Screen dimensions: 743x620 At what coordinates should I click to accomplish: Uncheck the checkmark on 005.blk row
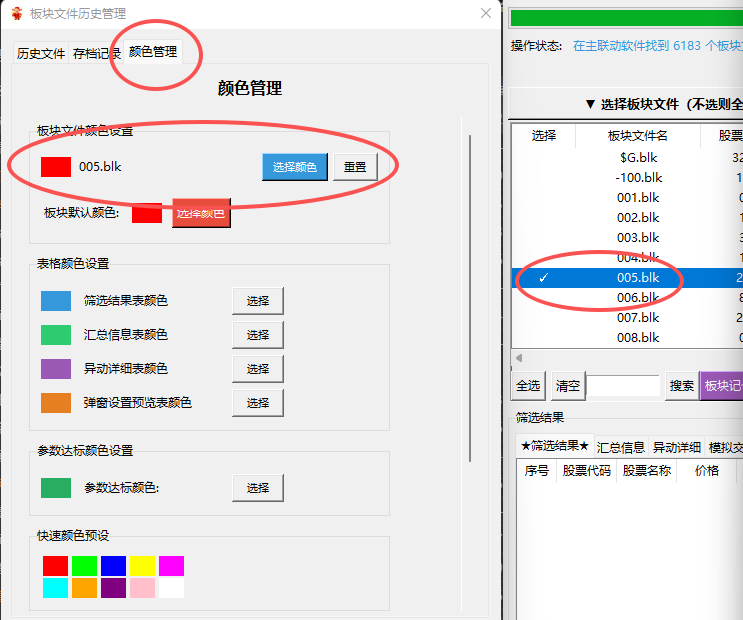point(544,278)
